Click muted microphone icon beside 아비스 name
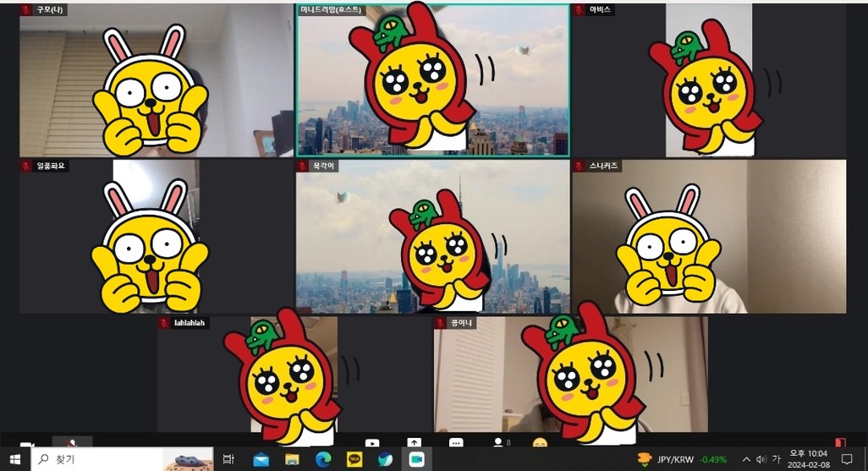Screen dimensions: 868x471 (580, 10)
